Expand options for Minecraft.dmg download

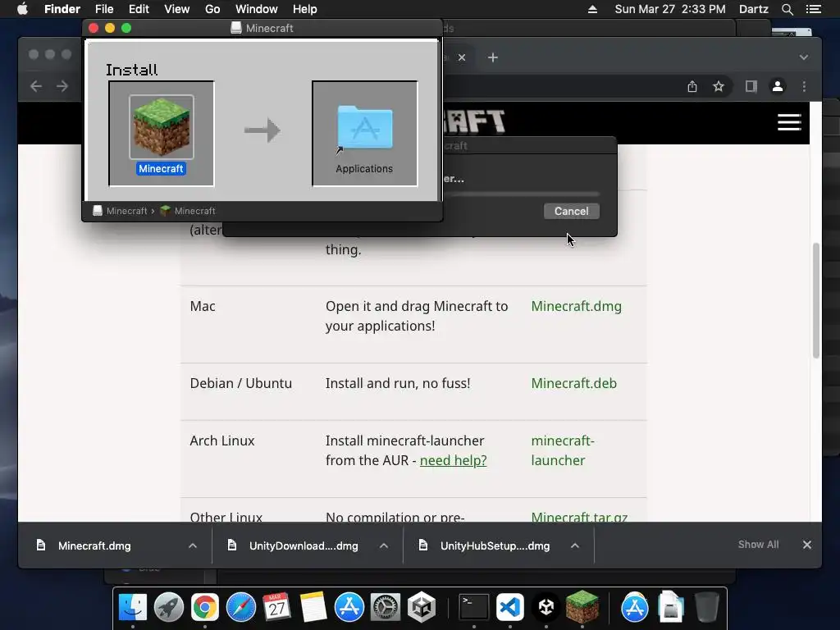point(193,546)
